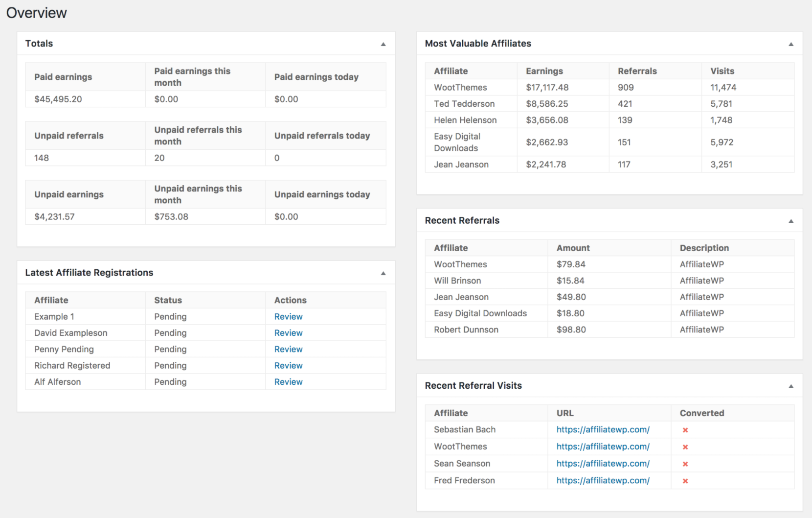
Task: Click the red X for Sean Seanson
Action: (x=685, y=464)
